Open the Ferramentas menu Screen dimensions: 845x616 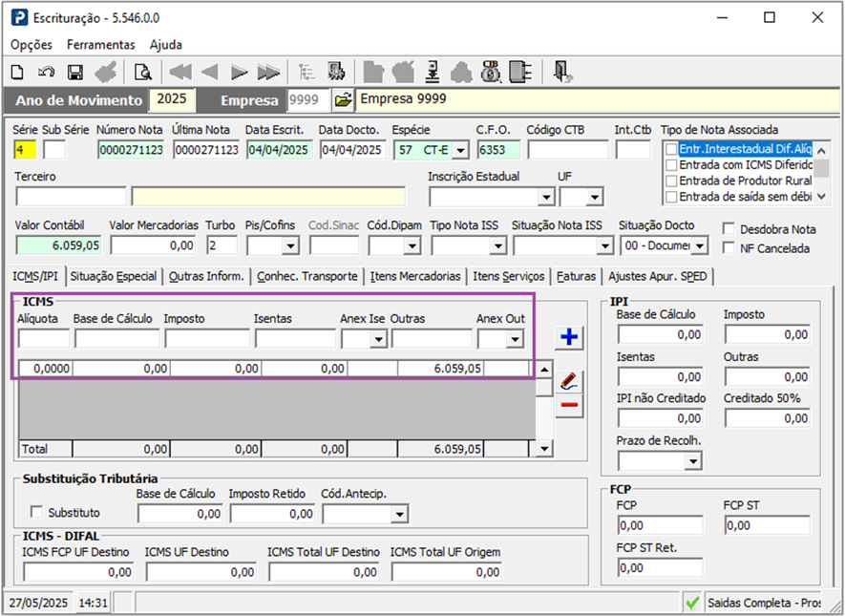(100, 45)
